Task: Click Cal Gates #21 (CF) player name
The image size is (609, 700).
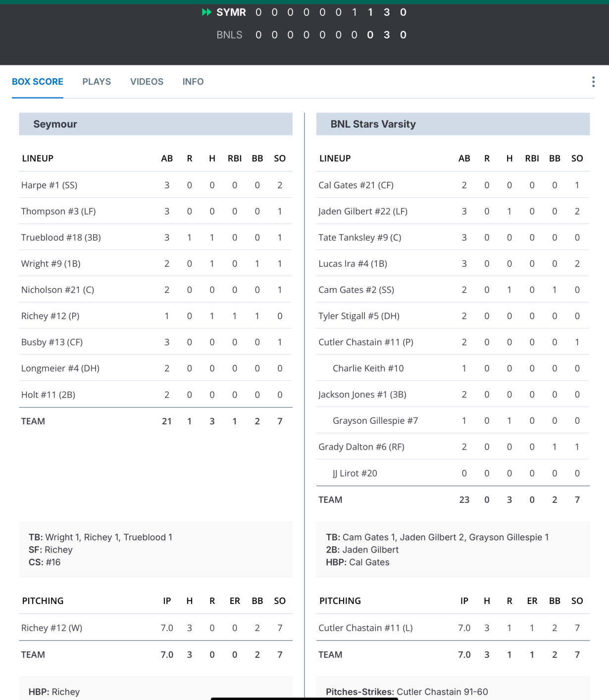Action: click(x=355, y=185)
